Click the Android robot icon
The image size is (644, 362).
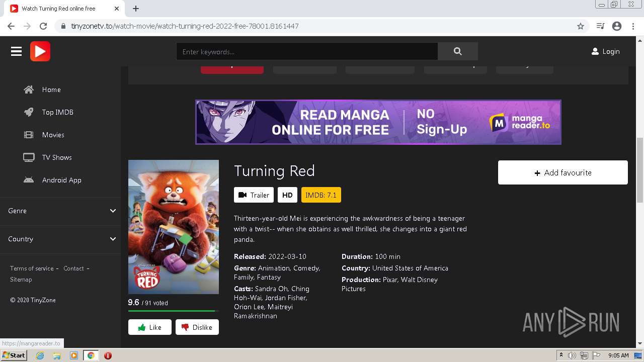pos(29,180)
